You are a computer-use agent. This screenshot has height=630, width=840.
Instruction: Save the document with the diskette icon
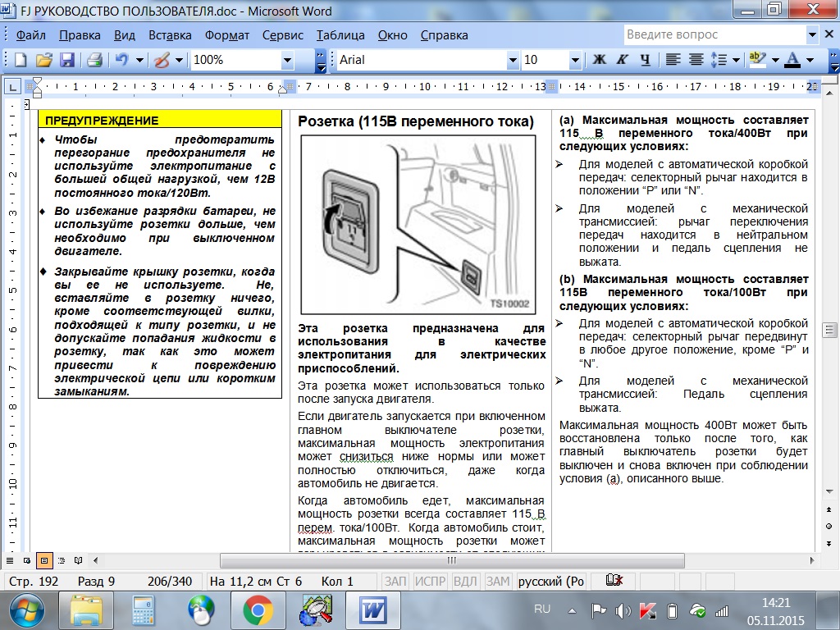click(66, 60)
